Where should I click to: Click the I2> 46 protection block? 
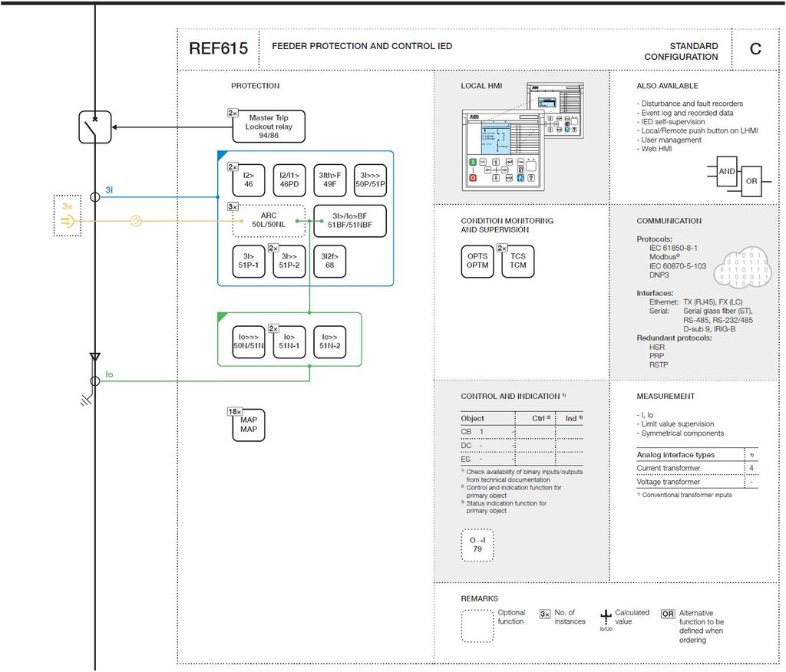249,180
